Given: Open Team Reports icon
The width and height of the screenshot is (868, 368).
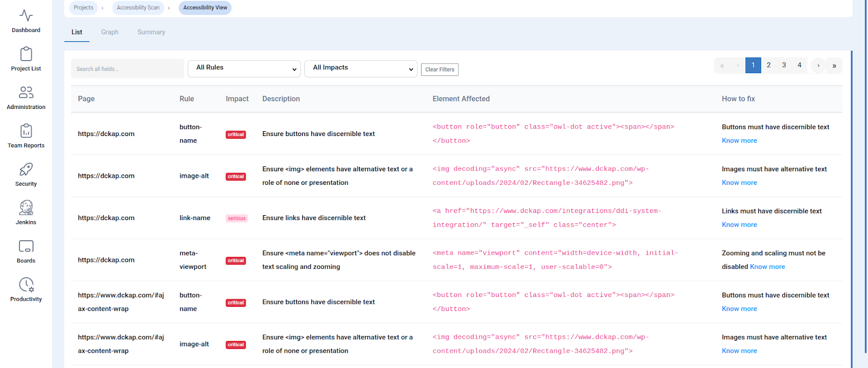Looking at the screenshot, I should tap(26, 131).
